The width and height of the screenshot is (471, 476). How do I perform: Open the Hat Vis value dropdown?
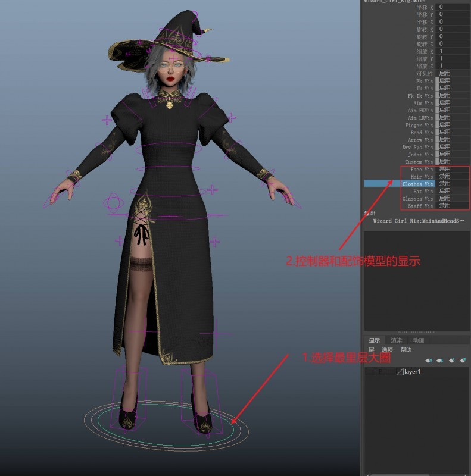pos(453,191)
